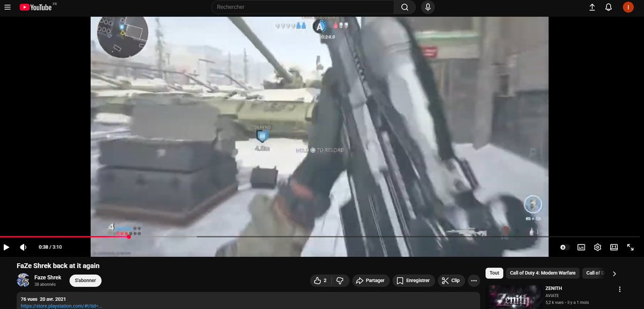The width and height of the screenshot is (644, 309).
Task: Open the hamburger guide menu
Action: (8, 7)
